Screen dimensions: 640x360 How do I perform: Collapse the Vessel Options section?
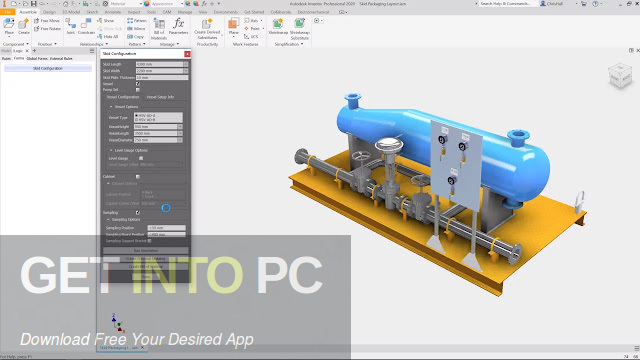click(x=111, y=107)
